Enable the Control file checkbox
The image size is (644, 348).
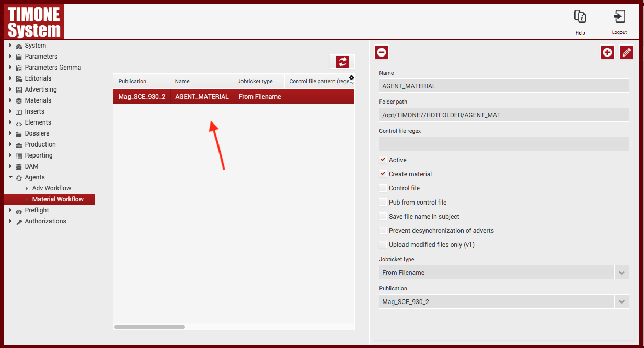click(x=383, y=188)
